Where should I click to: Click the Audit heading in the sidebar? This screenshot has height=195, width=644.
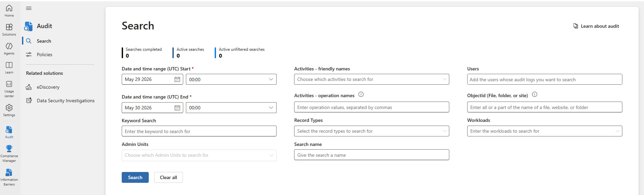click(x=44, y=26)
